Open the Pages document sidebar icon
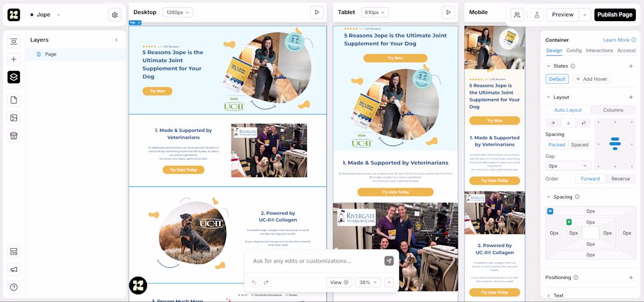The image size is (644, 302). [x=13, y=100]
